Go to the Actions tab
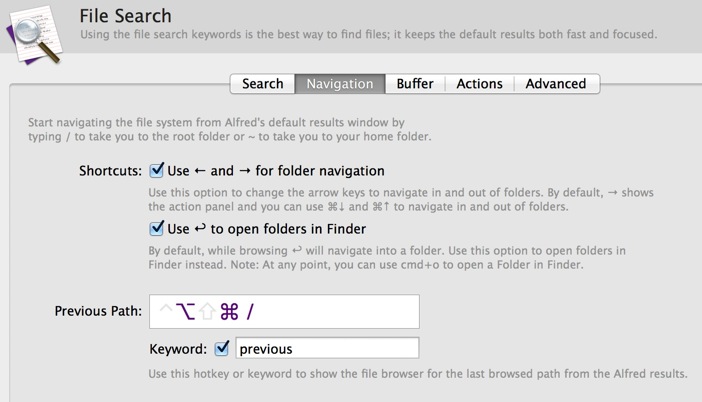The width and height of the screenshot is (702, 402). [x=479, y=84]
